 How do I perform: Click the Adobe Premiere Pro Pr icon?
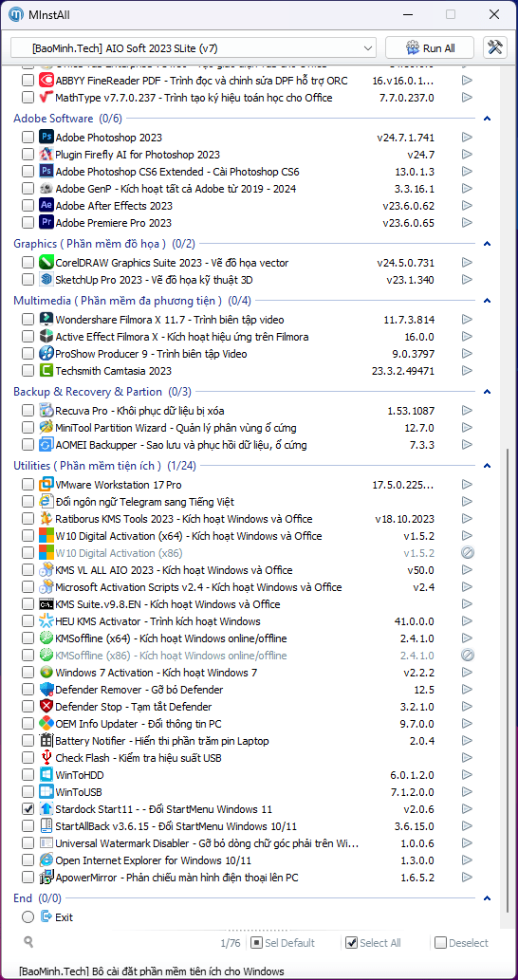coord(46,223)
